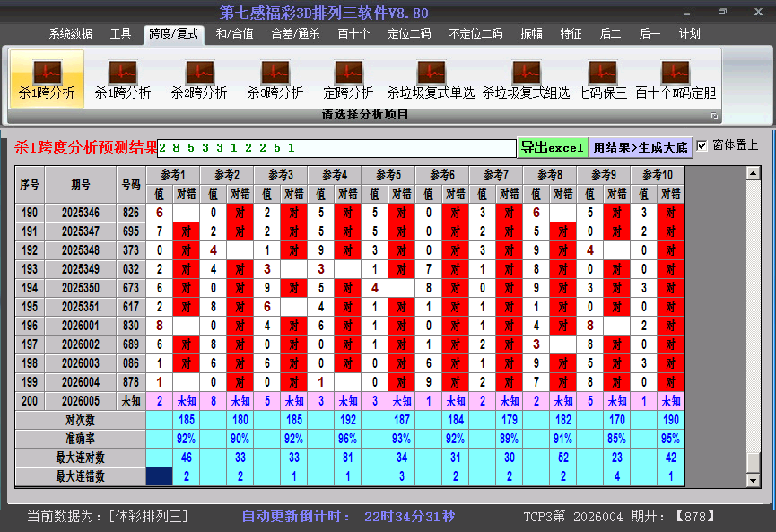Image resolution: width=776 pixels, height=532 pixels.
Task: Select the 定跨分析 icon
Action: [x=348, y=79]
